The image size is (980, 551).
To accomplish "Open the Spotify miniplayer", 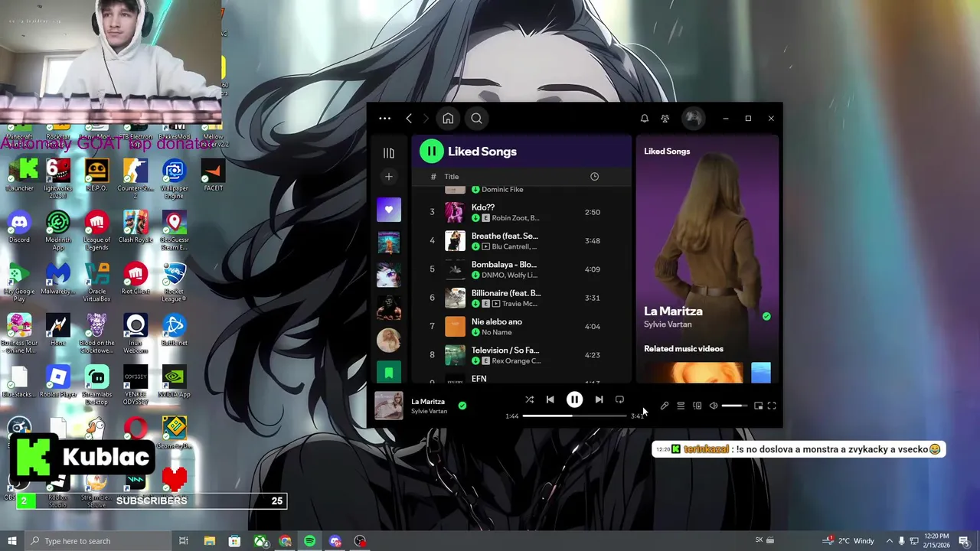I will click(758, 406).
